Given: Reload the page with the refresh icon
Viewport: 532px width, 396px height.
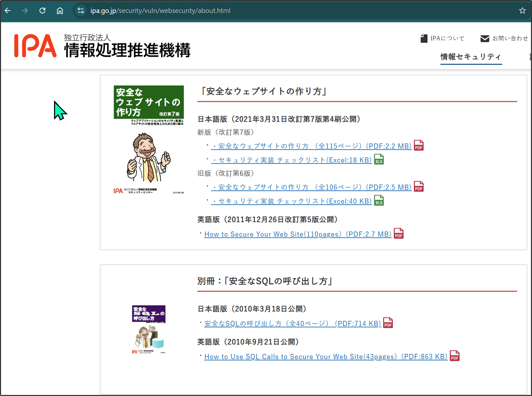Looking at the screenshot, I should coord(42,11).
